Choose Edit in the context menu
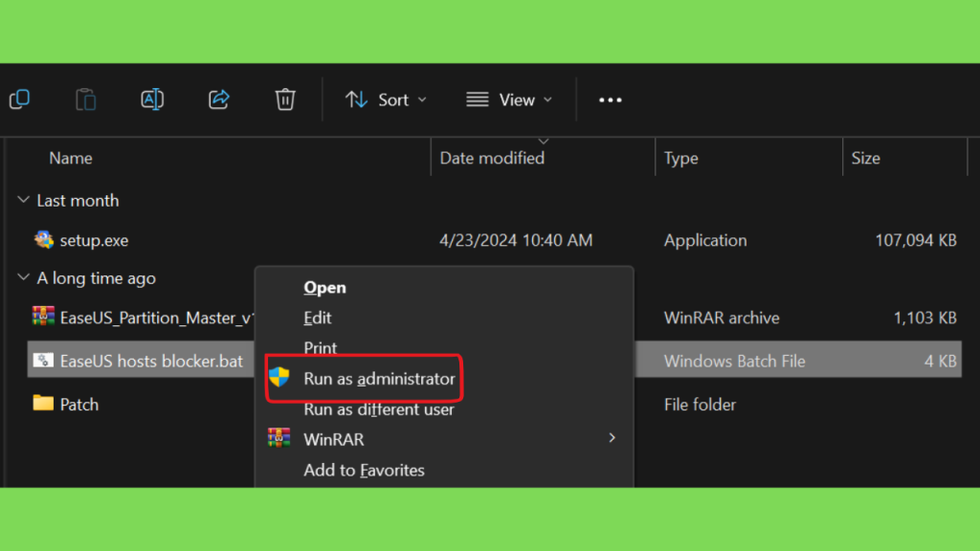Screen dimensions: 980x551 pyautogui.click(x=318, y=318)
